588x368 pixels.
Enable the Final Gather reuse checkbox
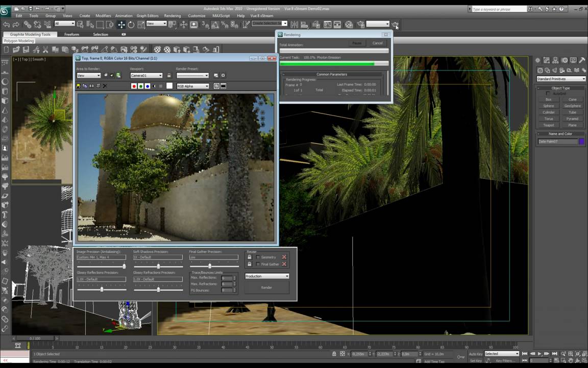258,264
